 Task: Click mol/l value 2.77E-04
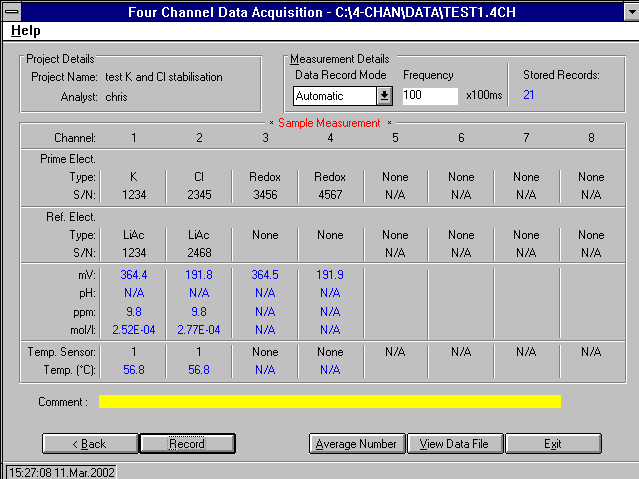(x=199, y=330)
